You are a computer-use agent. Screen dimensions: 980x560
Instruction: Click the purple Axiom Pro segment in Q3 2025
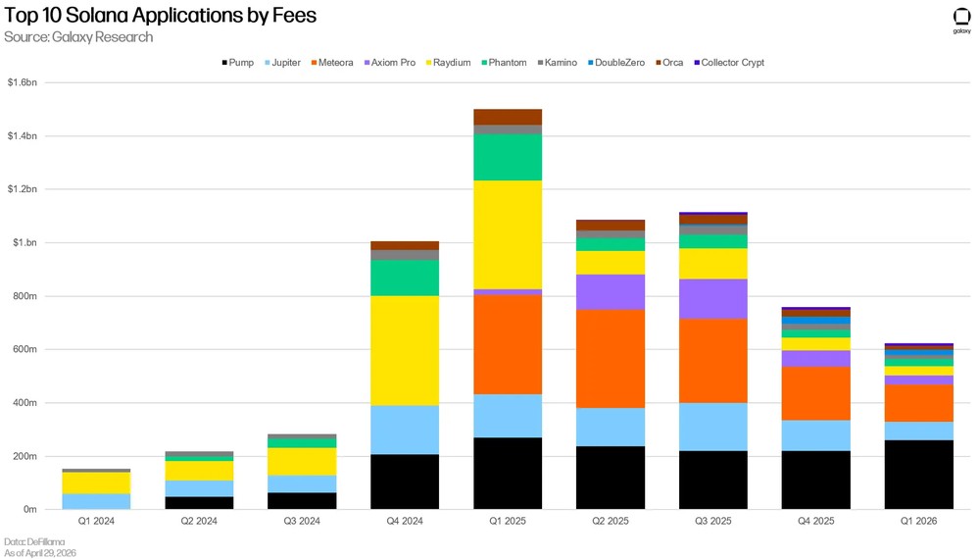point(713,299)
